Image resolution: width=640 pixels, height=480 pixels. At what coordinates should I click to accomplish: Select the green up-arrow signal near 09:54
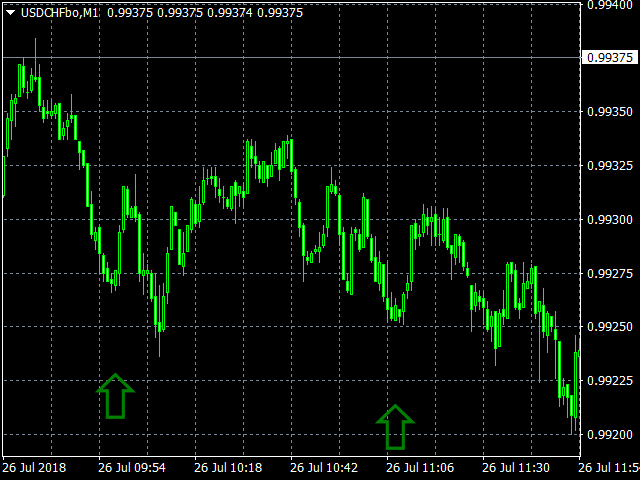[115, 396]
